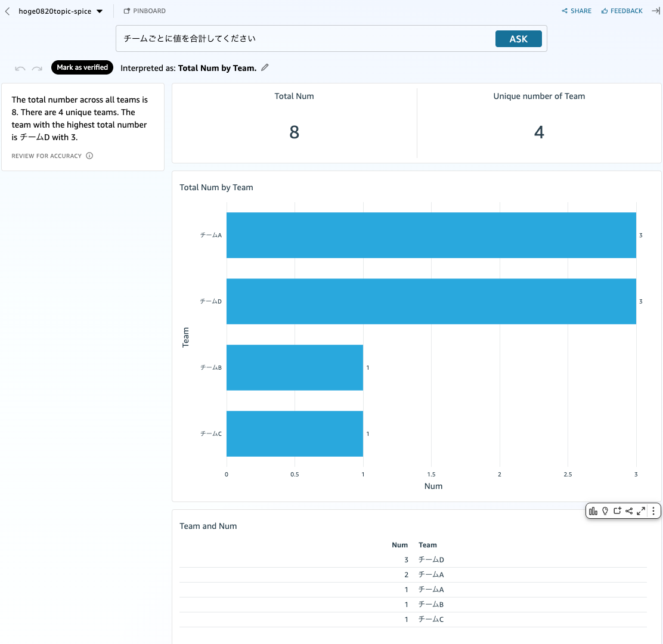Edit the interpretation with the pencil icon

tap(265, 67)
